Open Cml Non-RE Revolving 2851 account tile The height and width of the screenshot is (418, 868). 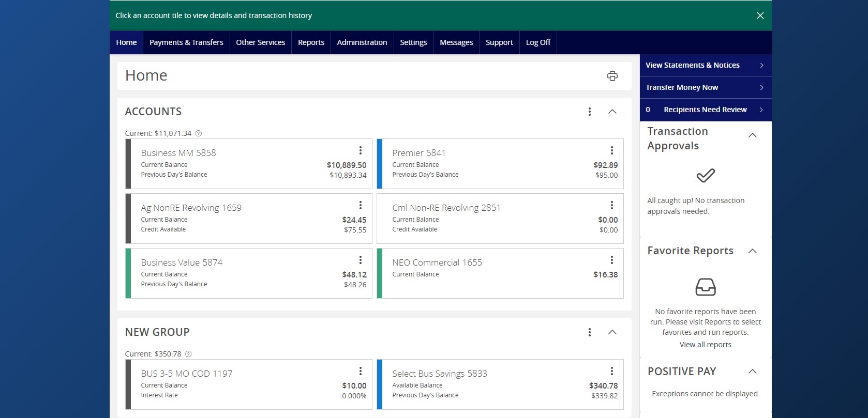[500, 219]
